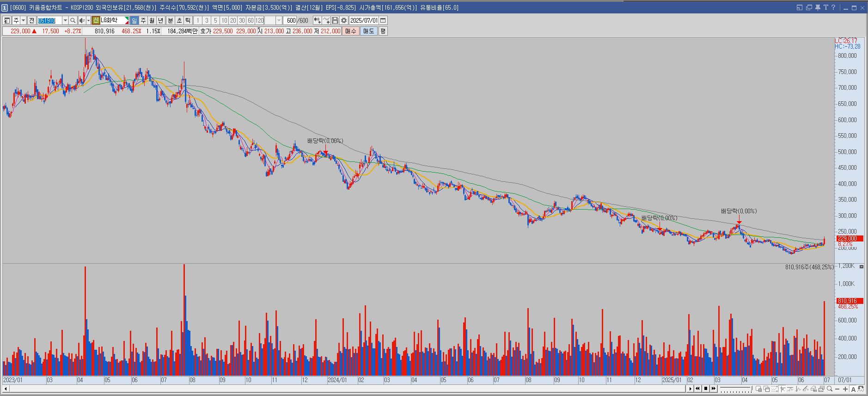Click the current price label 229,000 on axis
This screenshot has height=396, width=868.
point(849,238)
